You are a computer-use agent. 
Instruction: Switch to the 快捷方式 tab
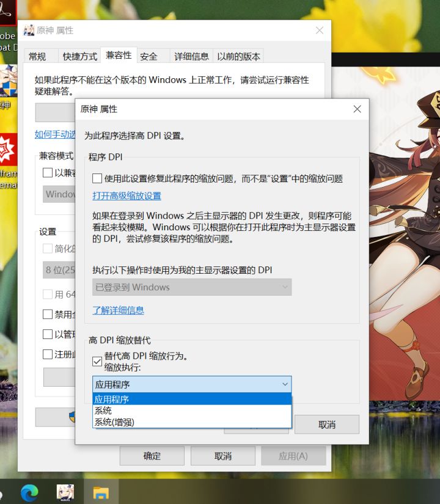(80, 56)
